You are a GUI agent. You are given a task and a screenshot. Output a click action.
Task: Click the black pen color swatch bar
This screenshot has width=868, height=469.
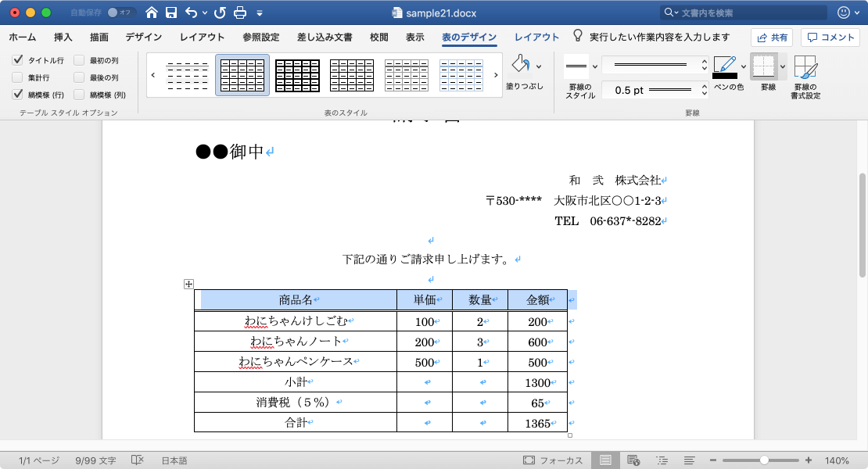[725, 76]
